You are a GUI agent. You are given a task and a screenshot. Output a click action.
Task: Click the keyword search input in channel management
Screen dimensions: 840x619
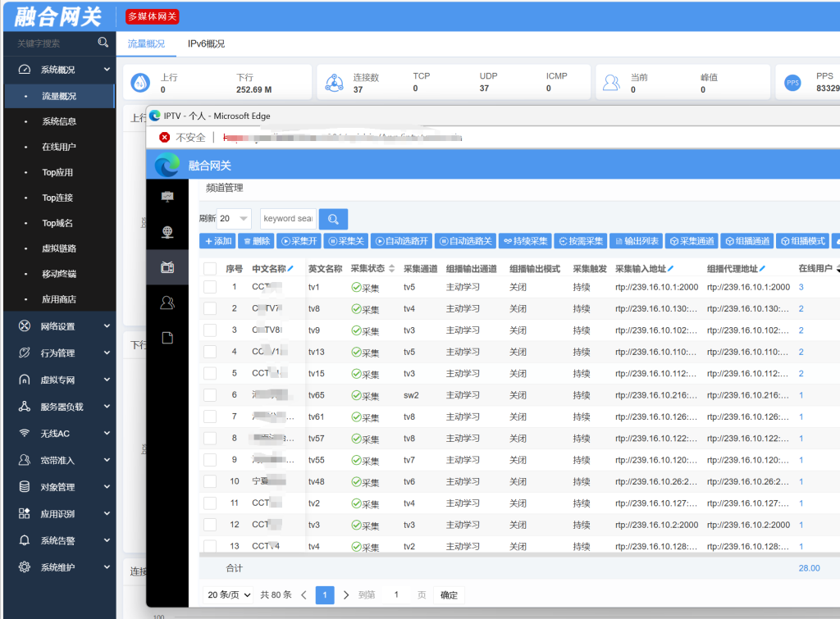coord(288,218)
